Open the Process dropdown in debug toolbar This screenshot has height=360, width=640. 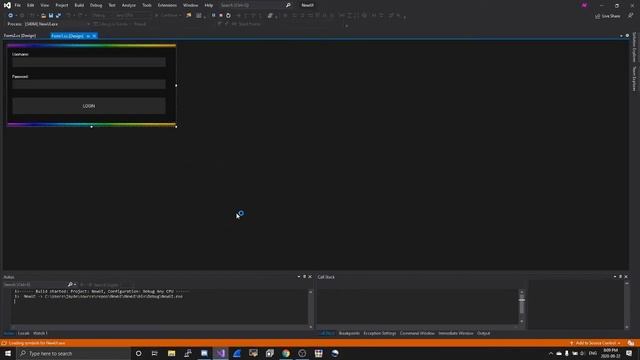[x=88, y=24]
